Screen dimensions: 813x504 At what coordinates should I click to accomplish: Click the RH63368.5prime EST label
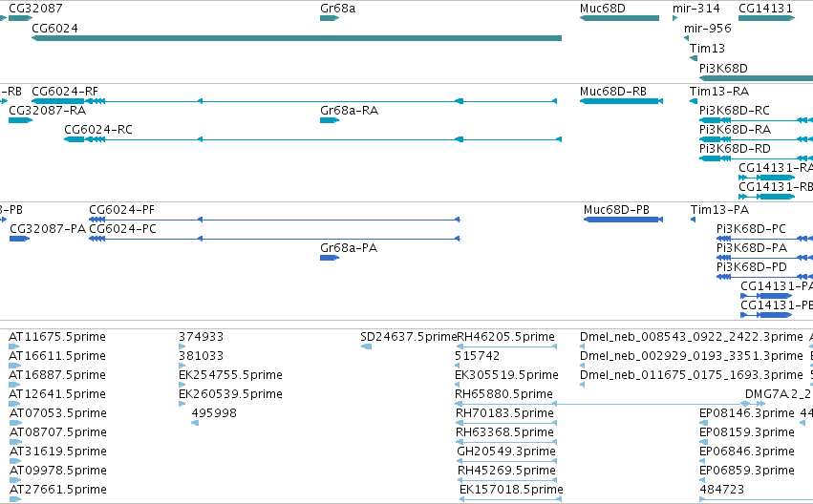[x=504, y=432]
